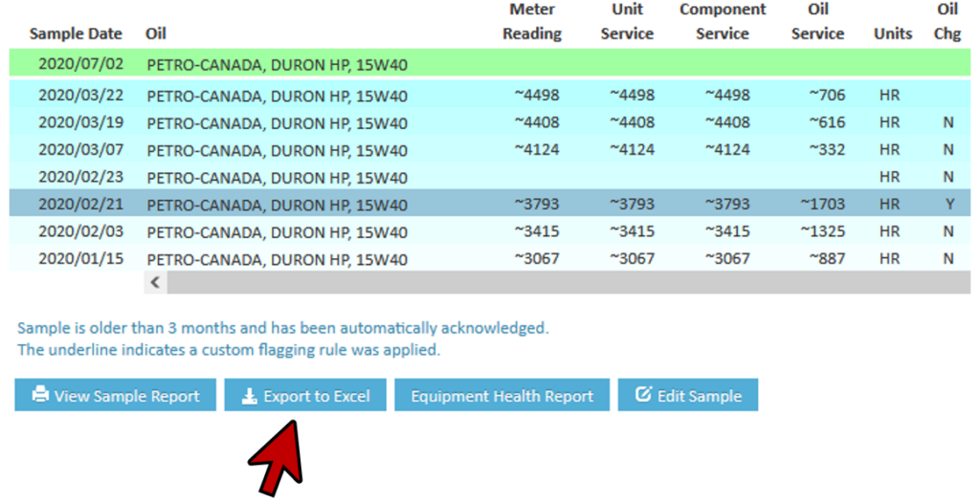980x503 pixels.
Task: Click the ~4408 meter reading cell
Action: click(x=536, y=122)
